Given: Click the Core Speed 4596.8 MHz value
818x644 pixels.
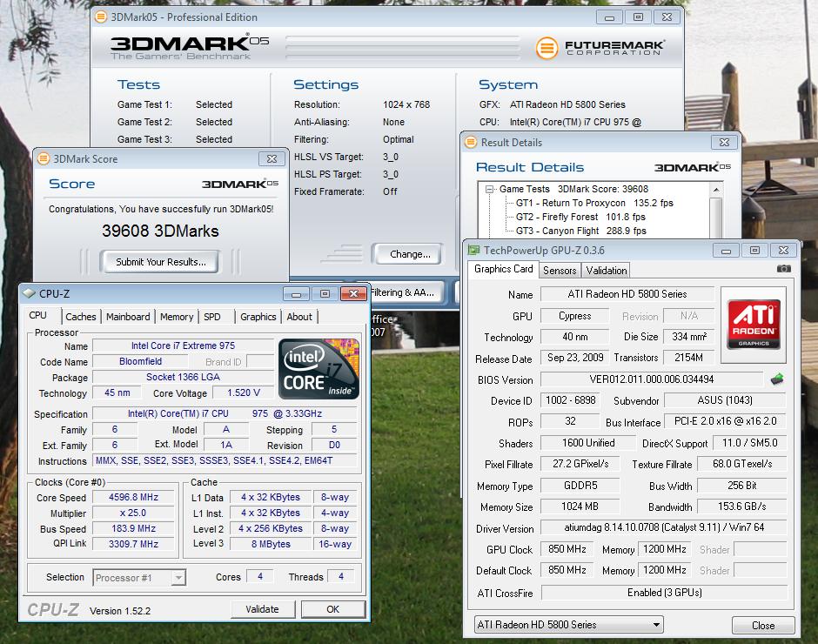Looking at the screenshot, I should 133,497.
